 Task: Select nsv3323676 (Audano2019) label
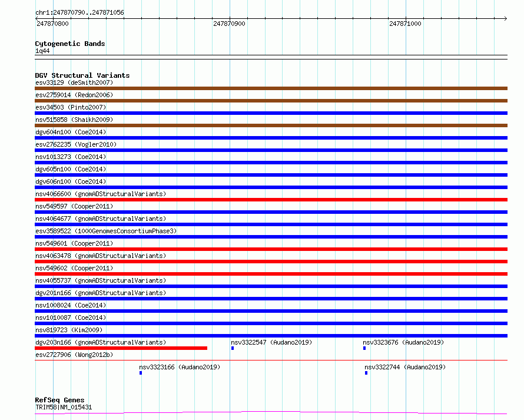pyautogui.click(x=403, y=342)
